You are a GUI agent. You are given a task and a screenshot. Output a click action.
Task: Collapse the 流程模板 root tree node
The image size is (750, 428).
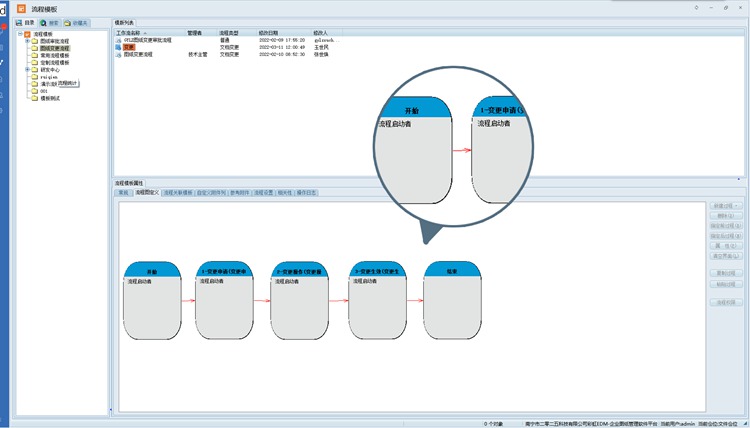click(x=18, y=34)
